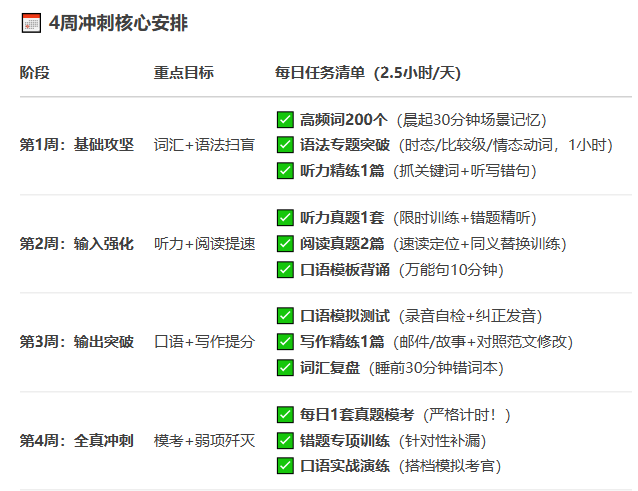Click the green check beside 口语模拟测试
The width and height of the screenshot is (638, 491).
tap(285, 316)
